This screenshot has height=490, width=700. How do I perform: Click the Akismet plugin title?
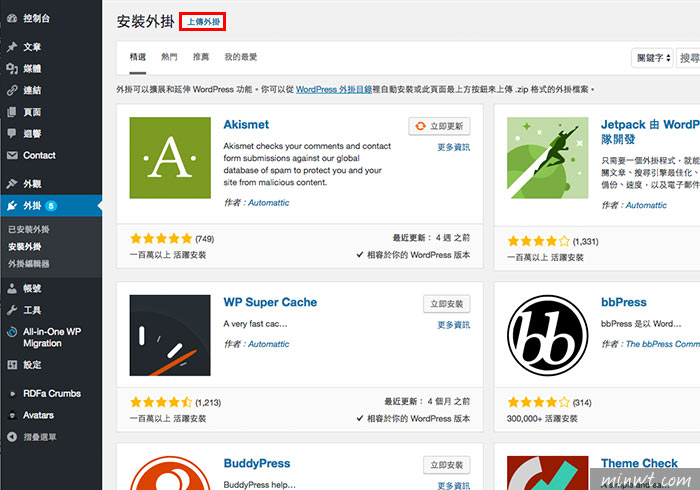[246, 125]
